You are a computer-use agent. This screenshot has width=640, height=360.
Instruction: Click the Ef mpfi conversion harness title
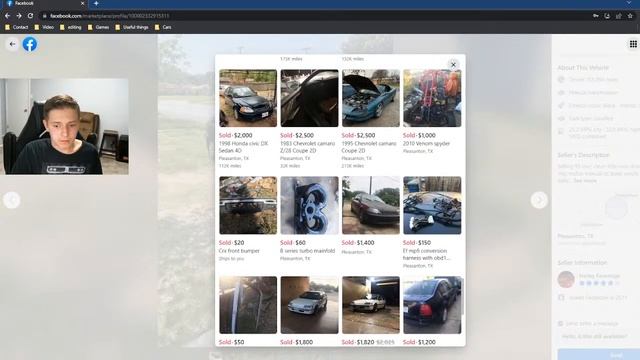point(426,254)
